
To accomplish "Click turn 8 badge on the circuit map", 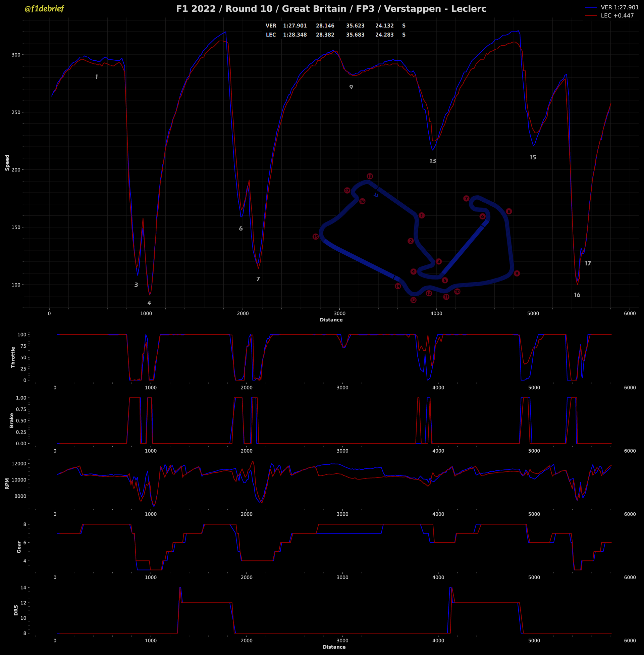I will pyautogui.click(x=509, y=211).
